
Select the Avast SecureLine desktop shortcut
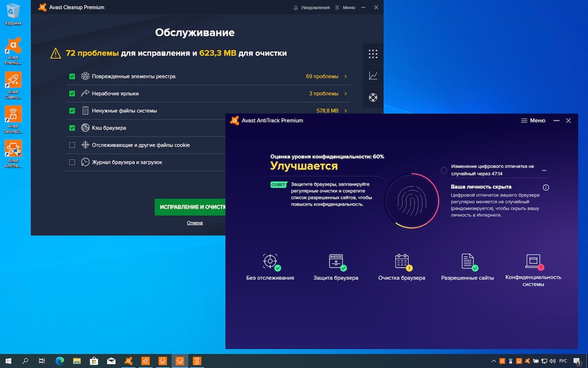(13, 120)
